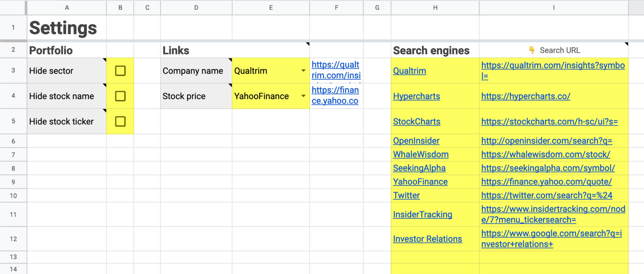The height and width of the screenshot is (274, 644).
Task: Select the Hide sector label cell
Action: point(67,71)
